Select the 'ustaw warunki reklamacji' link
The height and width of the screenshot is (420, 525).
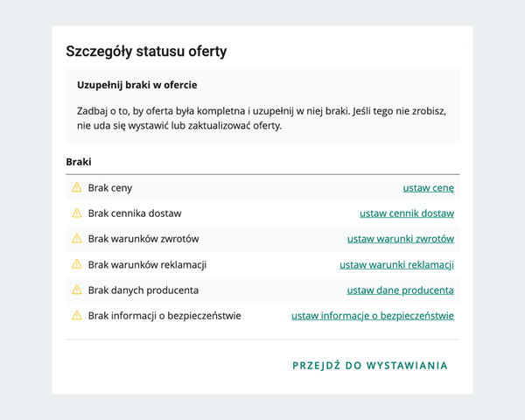[396, 264]
